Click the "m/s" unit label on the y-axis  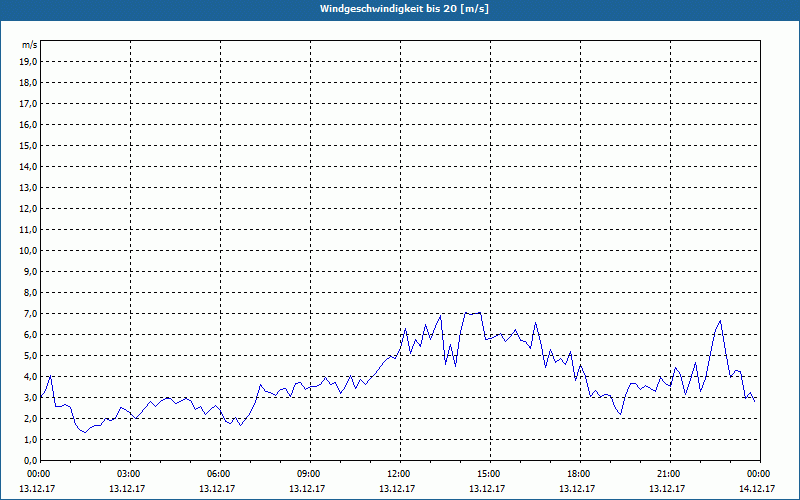(30, 45)
